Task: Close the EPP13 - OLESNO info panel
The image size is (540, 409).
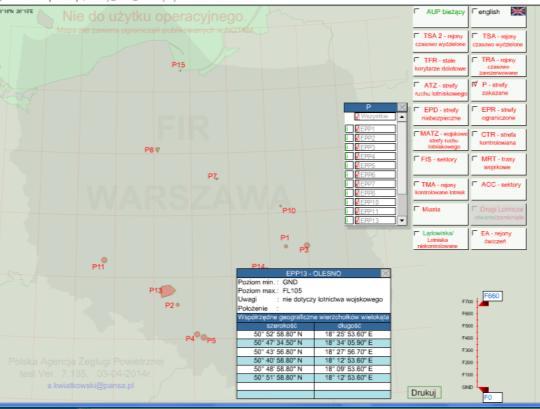Action: [385, 273]
